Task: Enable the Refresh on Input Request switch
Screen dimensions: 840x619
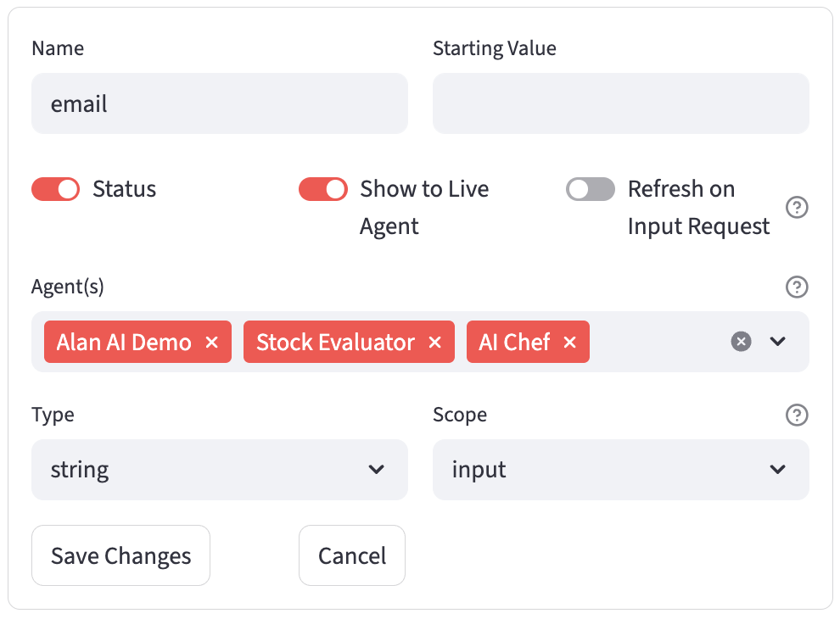Action: (x=591, y=189)
